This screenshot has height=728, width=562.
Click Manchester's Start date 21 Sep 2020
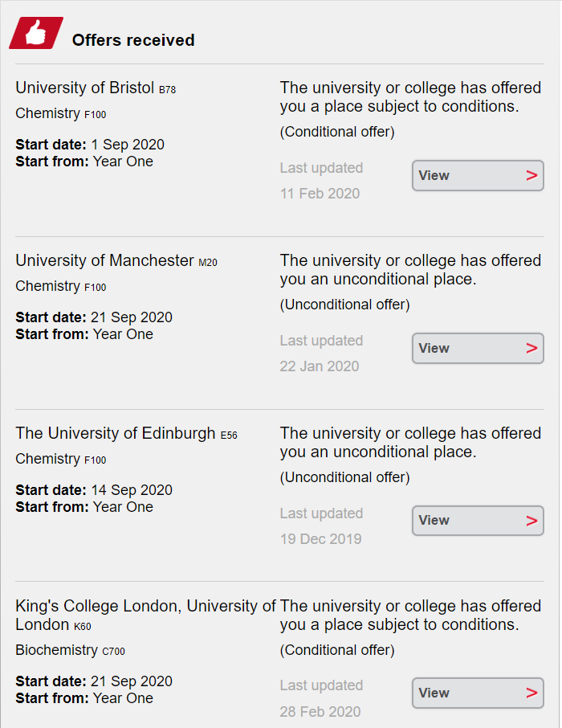[x=94, y=317]
